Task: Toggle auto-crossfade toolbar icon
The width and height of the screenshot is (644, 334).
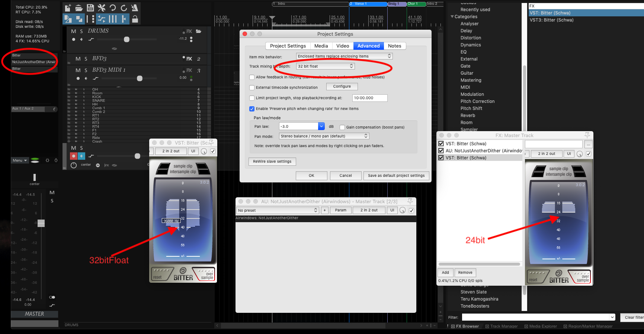Action: (68, 19)
